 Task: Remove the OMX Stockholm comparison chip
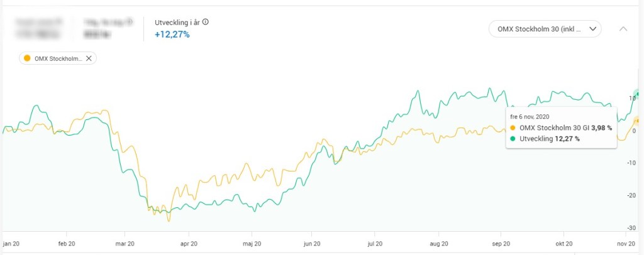89,58
